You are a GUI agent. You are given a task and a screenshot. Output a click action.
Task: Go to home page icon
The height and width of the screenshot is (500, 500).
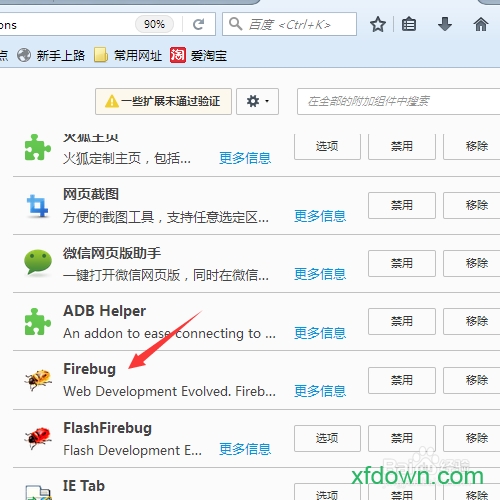pyautogui.click(x=481, y=24)
